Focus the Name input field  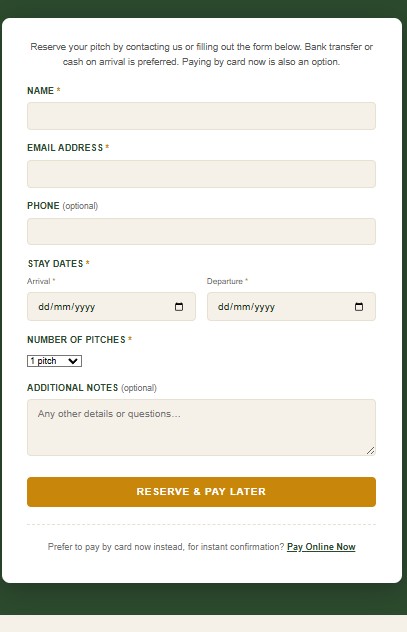[201, 116]
